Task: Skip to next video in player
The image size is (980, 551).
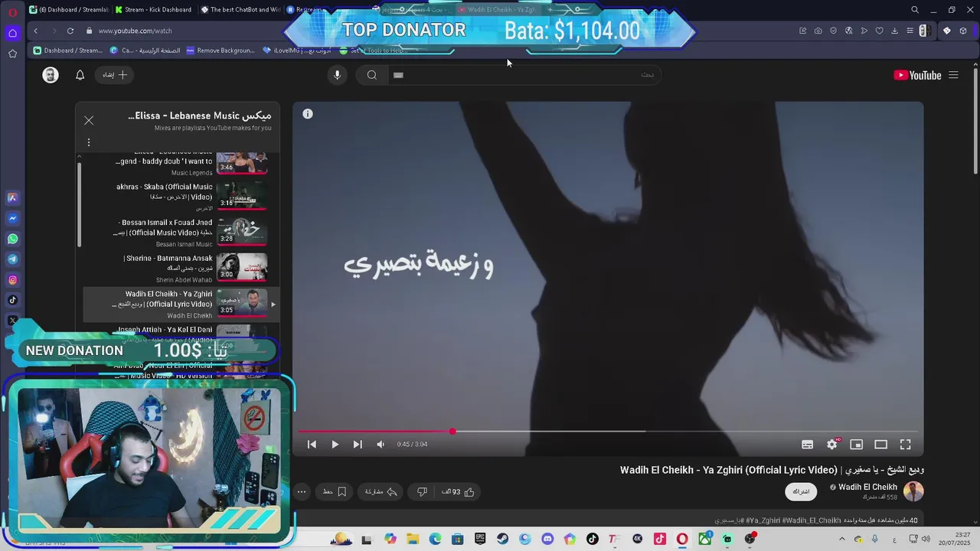Action: 358,444
